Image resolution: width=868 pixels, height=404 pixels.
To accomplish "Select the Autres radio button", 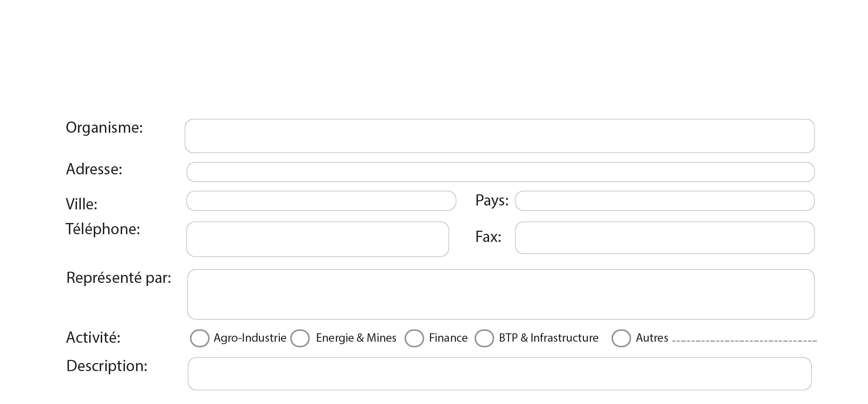I will tap(621, 338).
